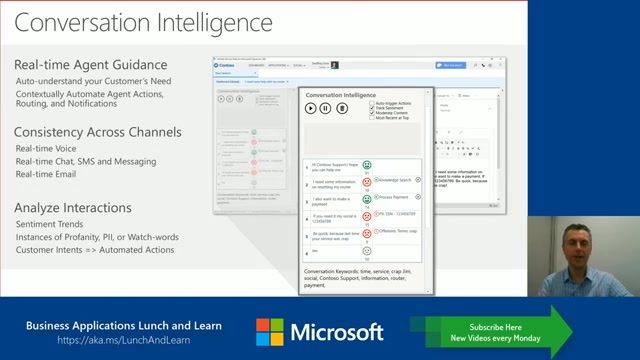Select message 'I need some information on resetting my router'

pos(334,184)
